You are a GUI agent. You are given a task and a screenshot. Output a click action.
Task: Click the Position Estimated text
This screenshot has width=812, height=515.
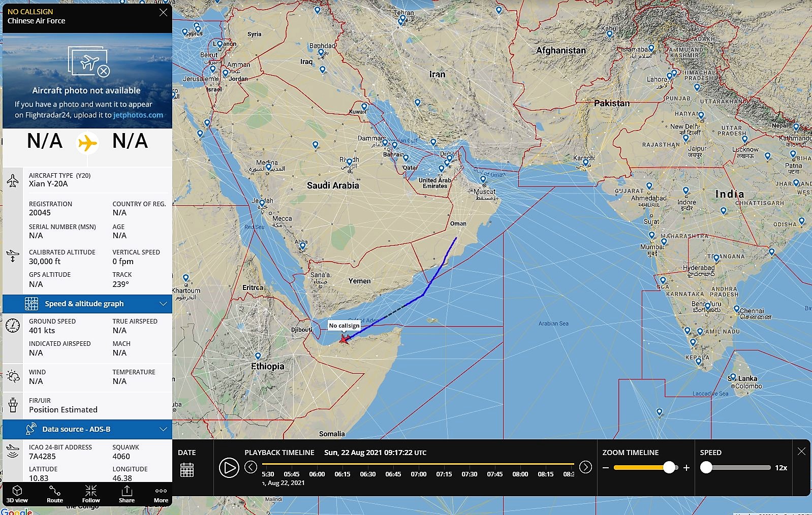pos(63,410)
